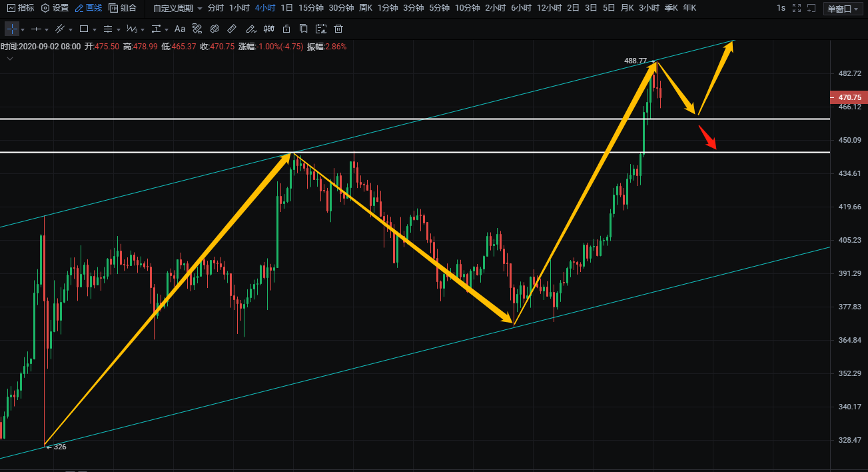Image resolution: width=868 pixels, height=472 pixels.
Task: Click the red 470.75 current price label
Action: [848, 97]
